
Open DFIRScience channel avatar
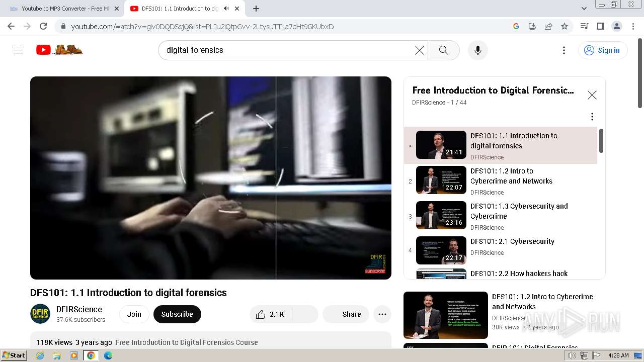40,314
